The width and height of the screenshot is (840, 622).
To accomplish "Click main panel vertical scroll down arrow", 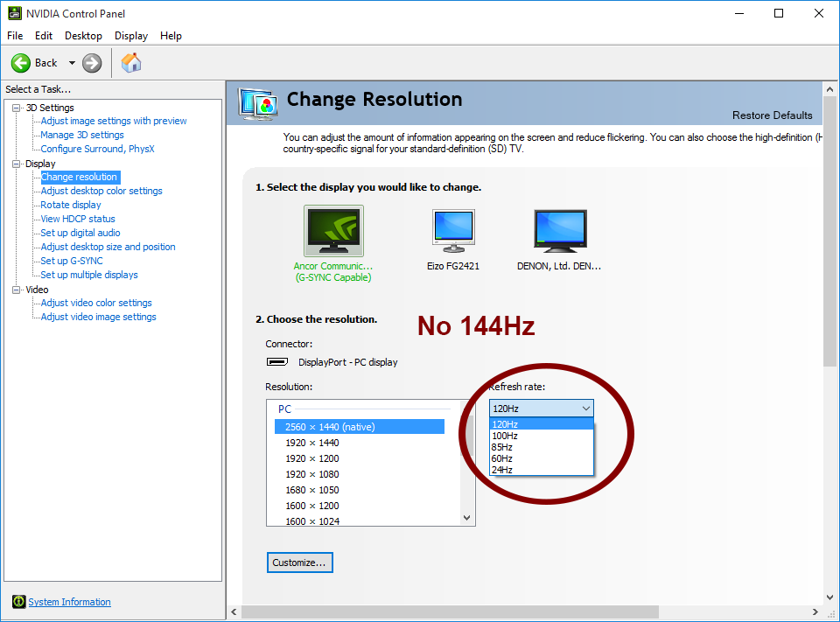I will click(829, 597).
